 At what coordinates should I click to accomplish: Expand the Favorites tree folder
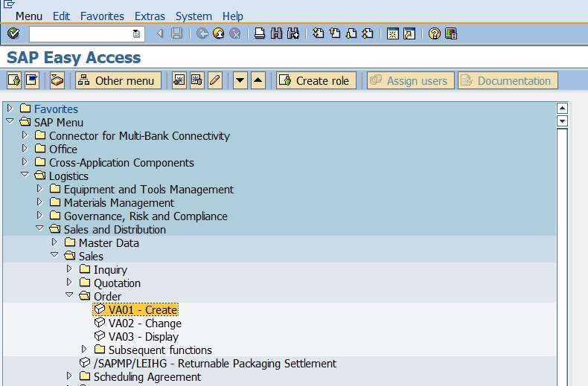pyautogui.click(x=10, y=109)
